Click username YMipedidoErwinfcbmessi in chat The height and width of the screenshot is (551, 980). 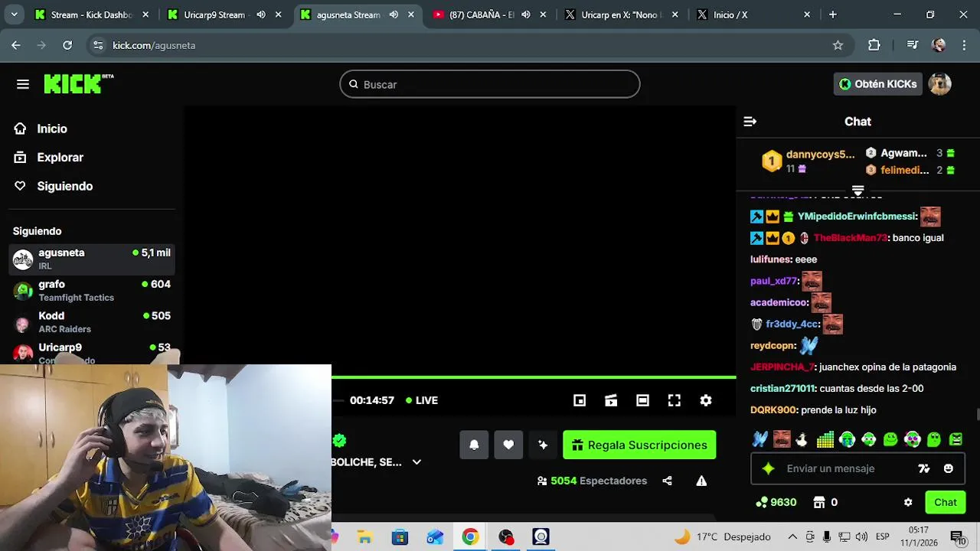(857, 217)
